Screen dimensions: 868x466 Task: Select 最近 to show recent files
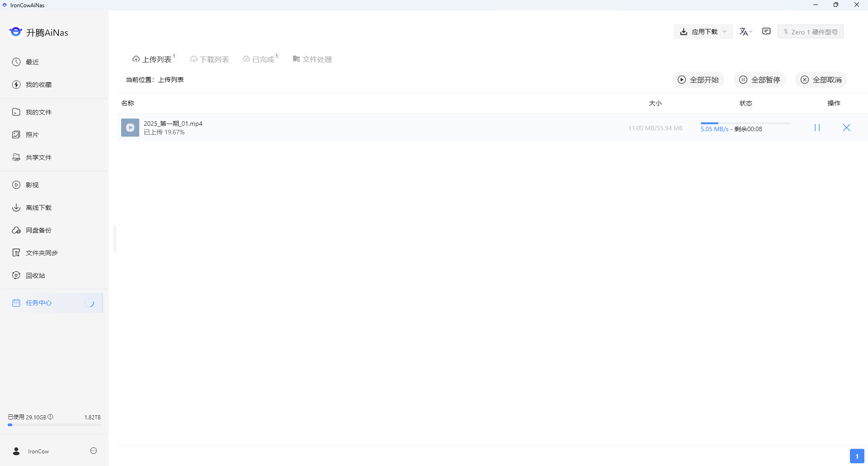click(31, 62)
